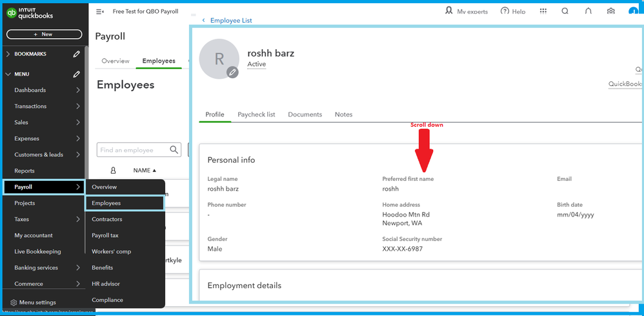Switch to Payroll Employees tab
644x316 pixels.
[x=159, y=61]
